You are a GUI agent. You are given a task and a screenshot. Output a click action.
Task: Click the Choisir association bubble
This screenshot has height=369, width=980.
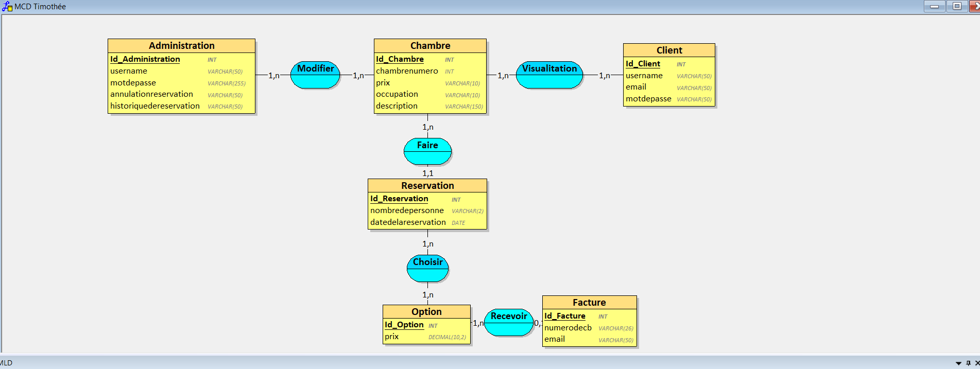[427, 268]
